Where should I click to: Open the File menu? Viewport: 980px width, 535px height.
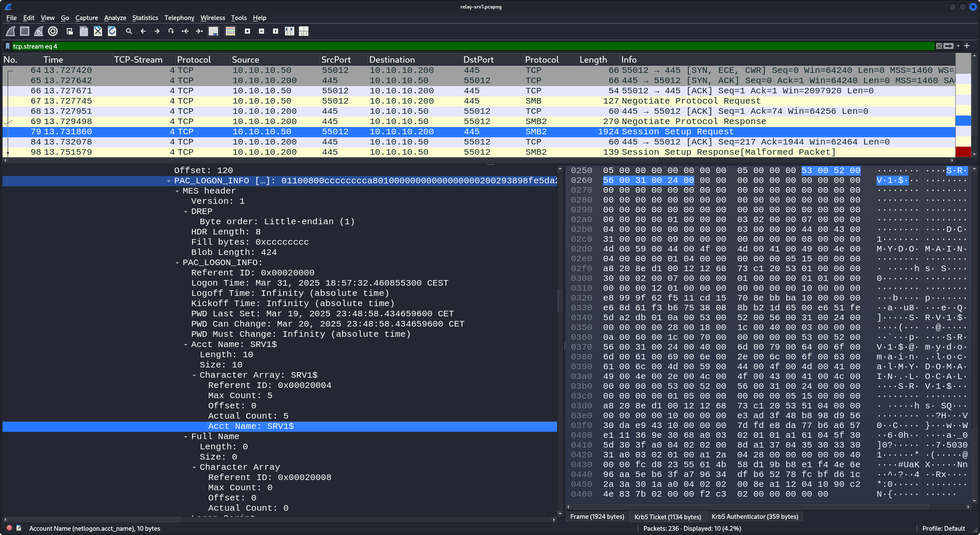coord(11,18)
